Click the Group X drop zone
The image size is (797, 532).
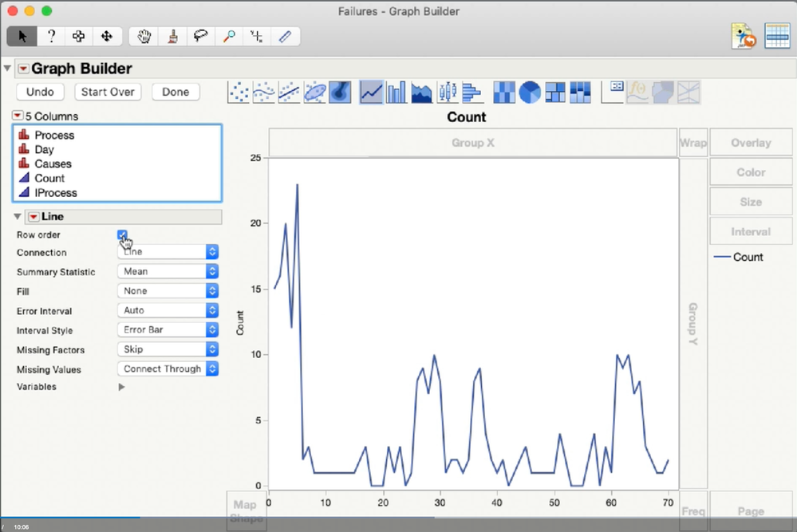[473, 143]
